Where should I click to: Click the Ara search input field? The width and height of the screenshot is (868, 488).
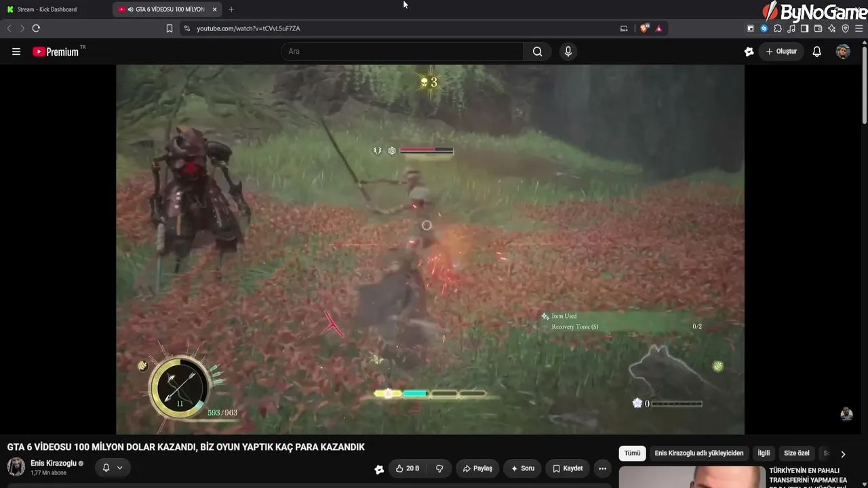[x=402, y=52]
